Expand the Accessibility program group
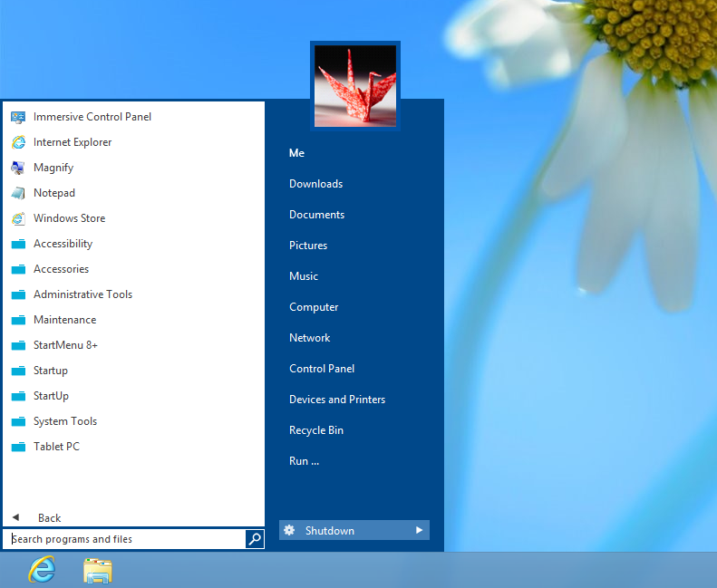This screenshot has height=588, width=717. (63, 244)
